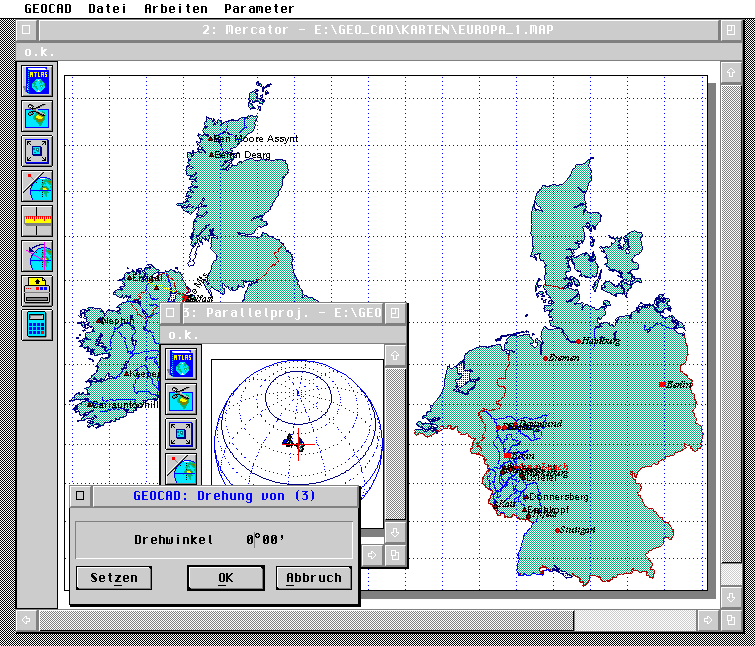Select the scissors map cut-out tool in Mercator toolbar

pos(37,117)
